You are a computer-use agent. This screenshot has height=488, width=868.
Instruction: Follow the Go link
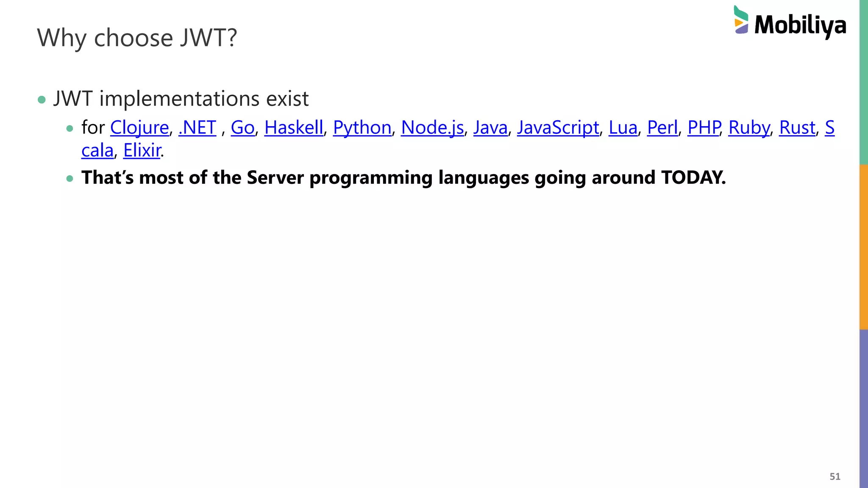click(242, 128)
